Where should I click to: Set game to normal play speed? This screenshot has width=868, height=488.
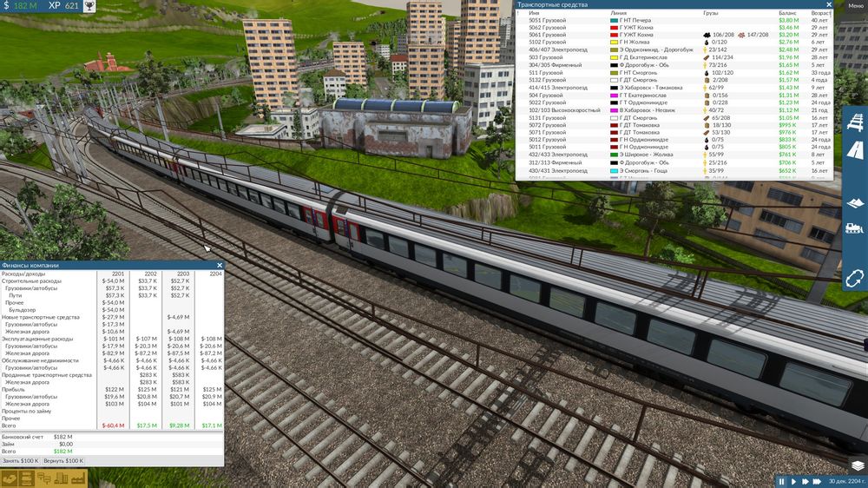[x=793, y=482]
